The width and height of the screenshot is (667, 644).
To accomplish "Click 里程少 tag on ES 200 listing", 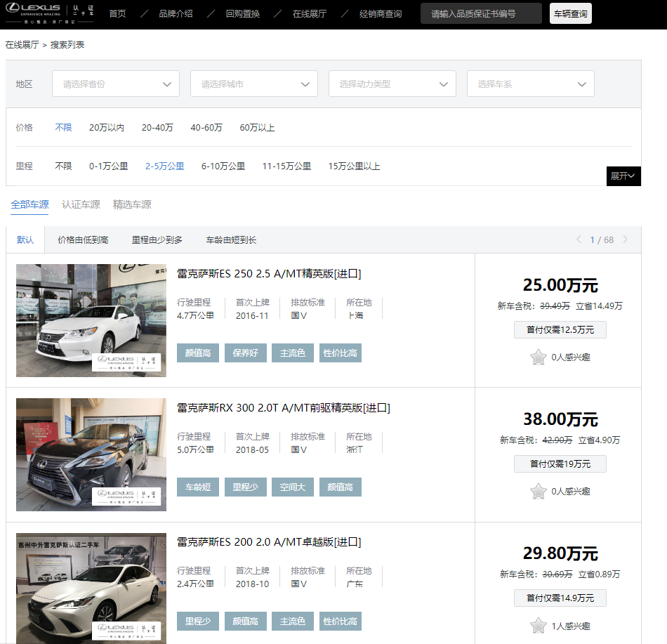I will coord(198,622).
